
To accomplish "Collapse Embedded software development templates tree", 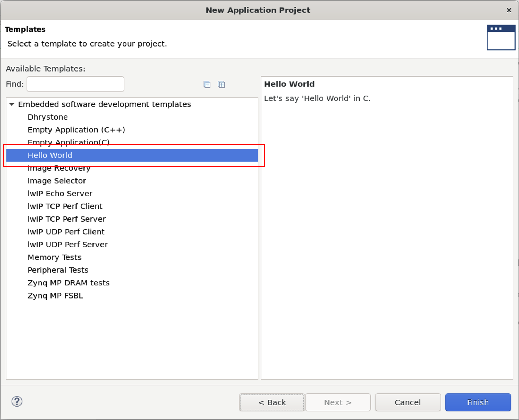I will tap(12, 104).
